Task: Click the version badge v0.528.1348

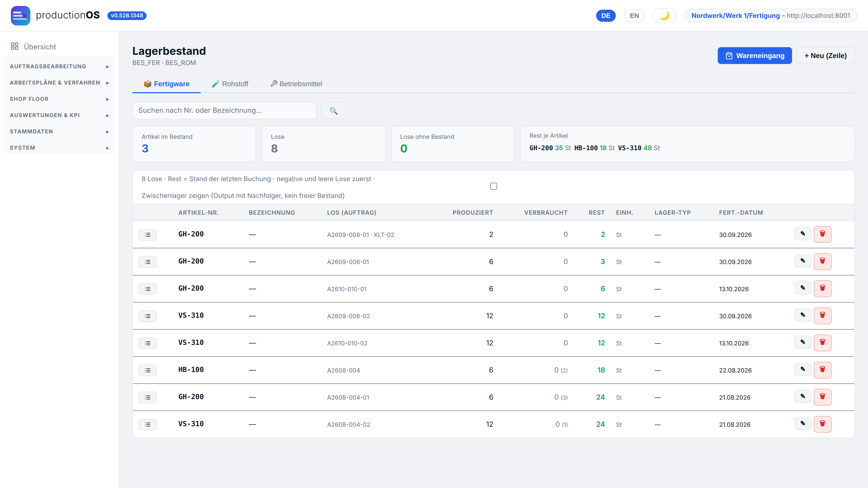Action: click(x=127, y=15)
